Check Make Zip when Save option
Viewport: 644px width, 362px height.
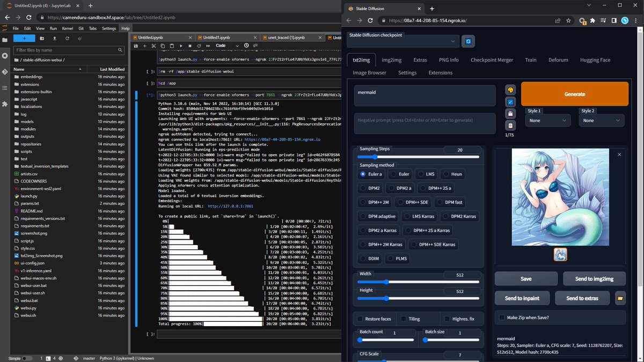pyautogui.click(x=503, y=317)
